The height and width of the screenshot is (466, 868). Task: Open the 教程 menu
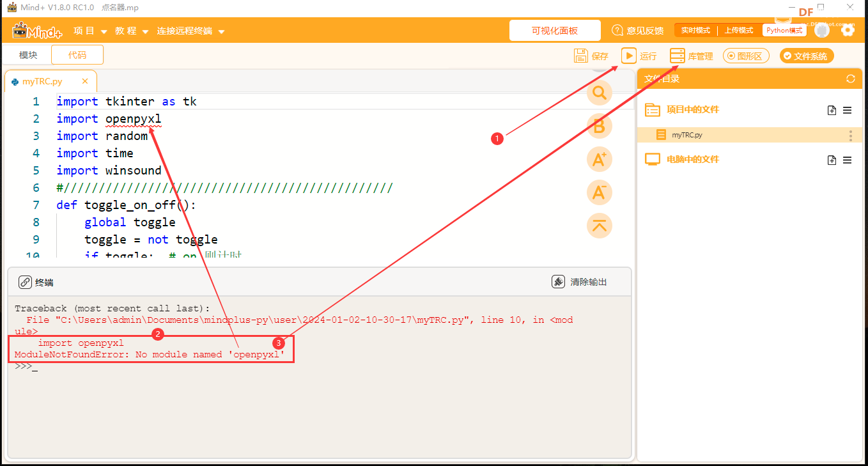pyautogui.click(x=132, y=31)
